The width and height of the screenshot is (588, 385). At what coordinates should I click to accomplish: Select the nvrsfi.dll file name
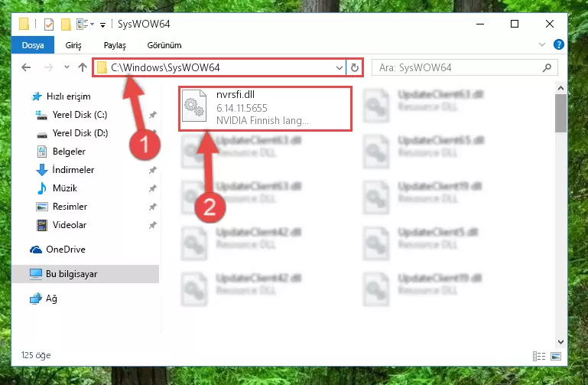point(236,95)
